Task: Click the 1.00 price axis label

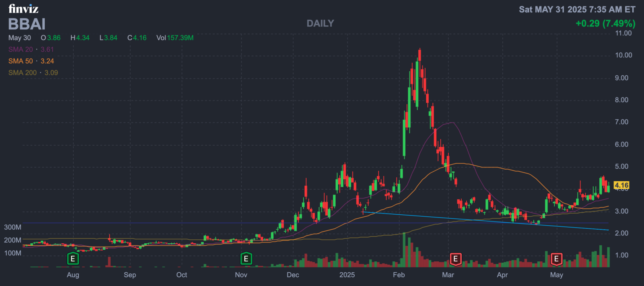Action: coord(621,255)
